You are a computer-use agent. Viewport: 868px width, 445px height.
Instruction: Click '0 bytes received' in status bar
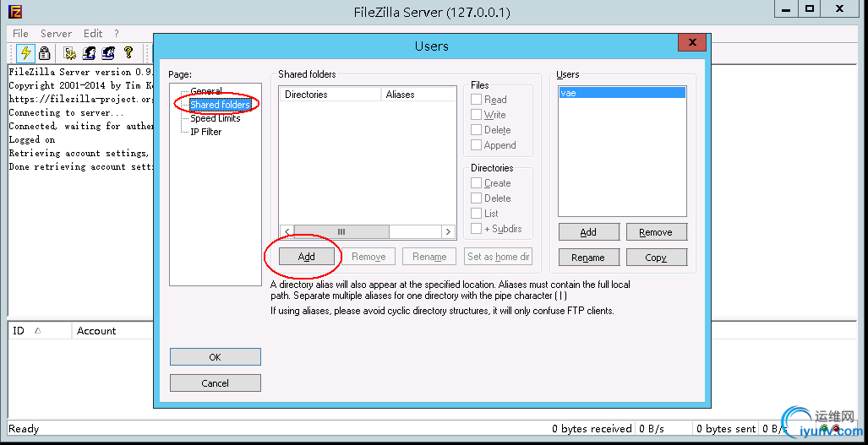click(x=592, y=428)
